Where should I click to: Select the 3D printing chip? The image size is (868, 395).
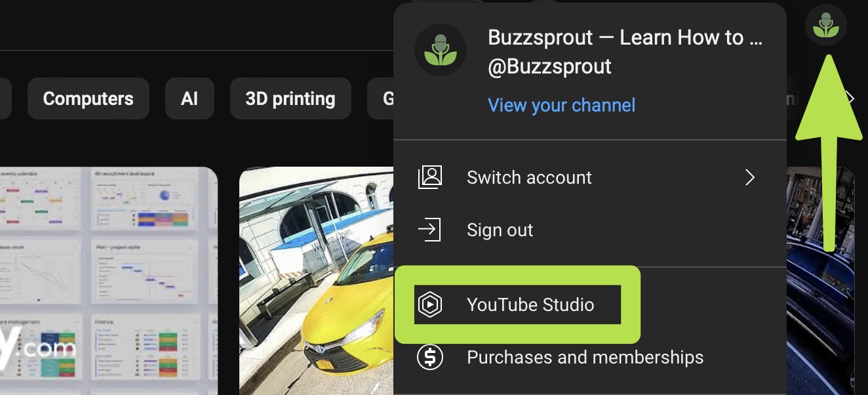290,98
